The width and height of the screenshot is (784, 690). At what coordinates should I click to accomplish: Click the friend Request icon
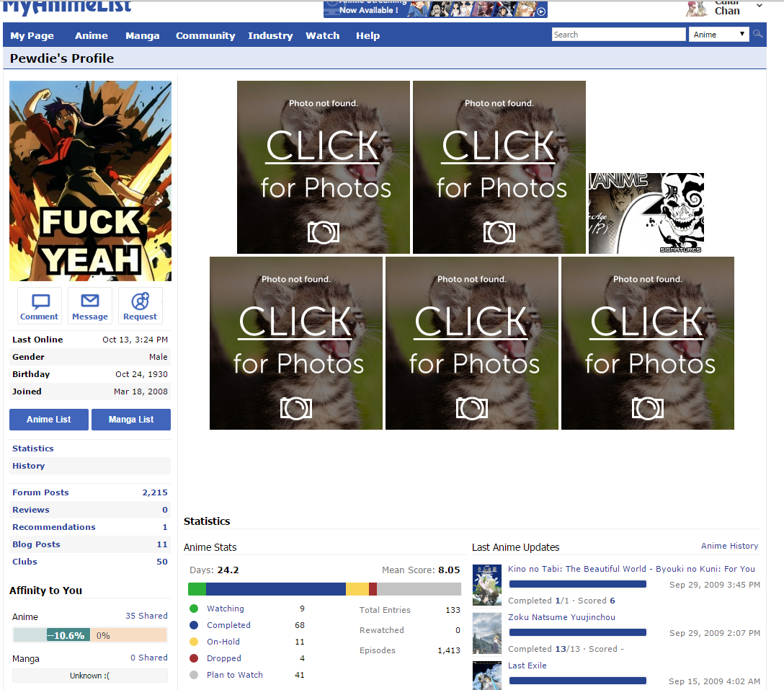tap(140, 301)
